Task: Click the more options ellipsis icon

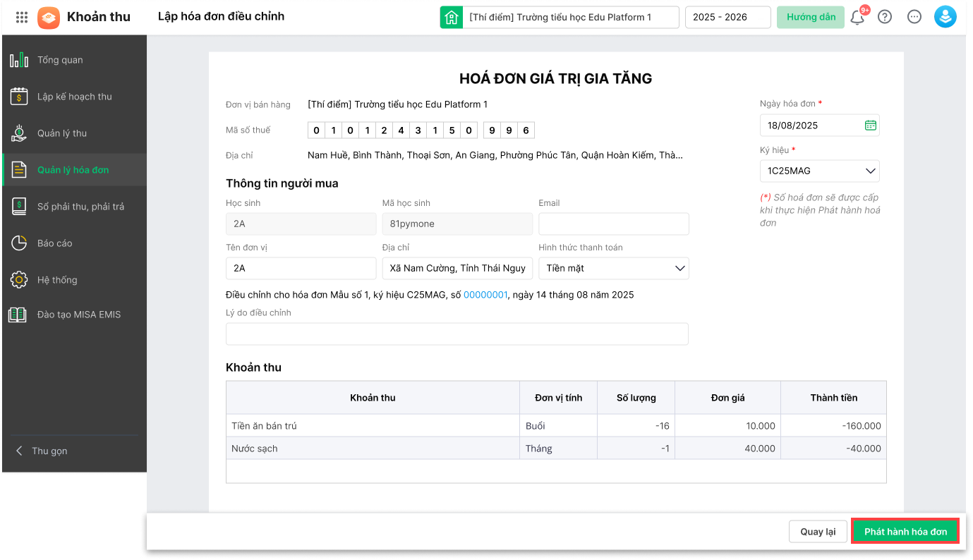Action: [x=914, y=17]
